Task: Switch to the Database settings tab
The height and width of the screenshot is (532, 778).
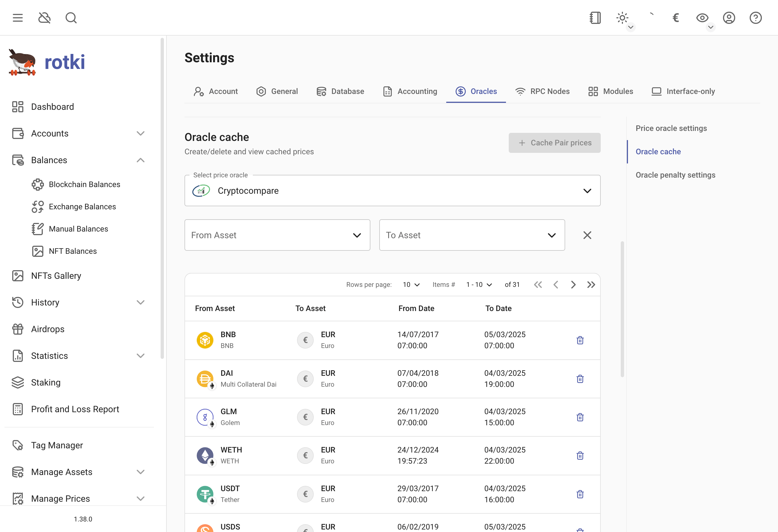Action: (340, 91)
